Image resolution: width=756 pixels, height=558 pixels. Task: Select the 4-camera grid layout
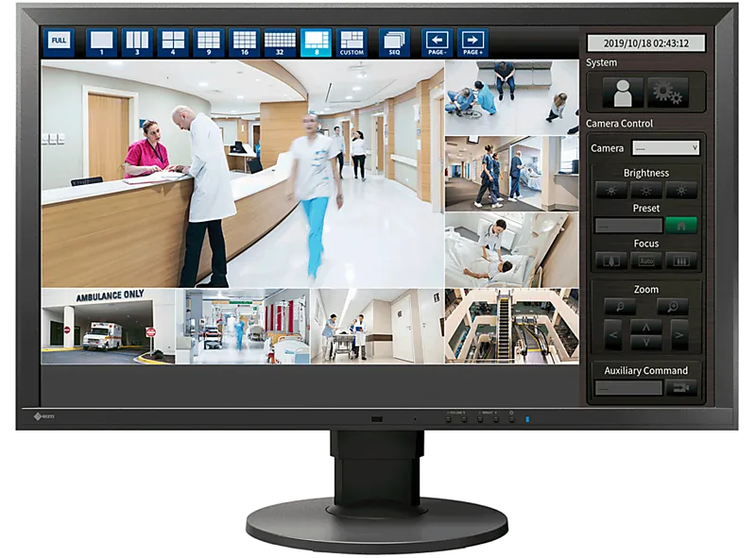(173, 42)
